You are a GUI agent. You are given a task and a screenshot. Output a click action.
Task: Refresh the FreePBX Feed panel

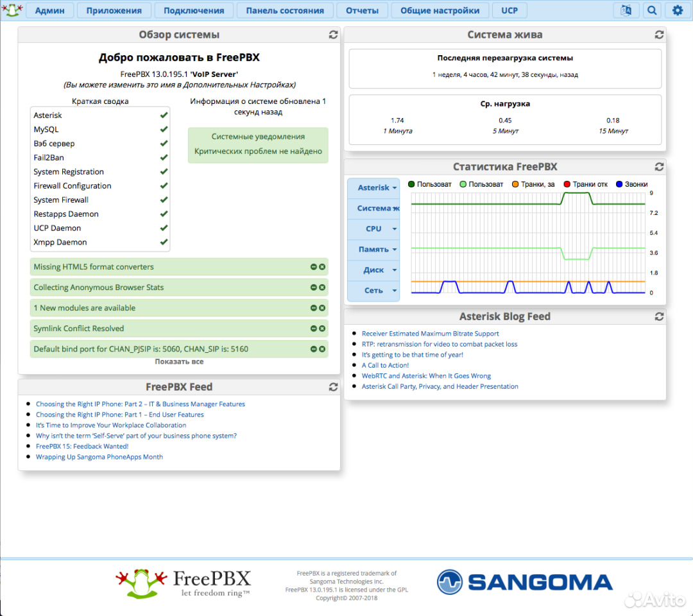click(333, 387)
